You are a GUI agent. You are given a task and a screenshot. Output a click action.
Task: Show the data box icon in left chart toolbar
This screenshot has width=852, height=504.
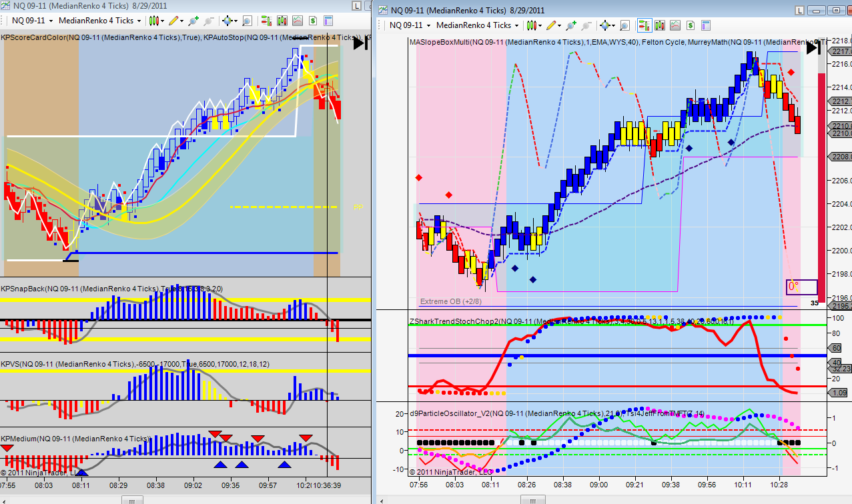(246, 21)
